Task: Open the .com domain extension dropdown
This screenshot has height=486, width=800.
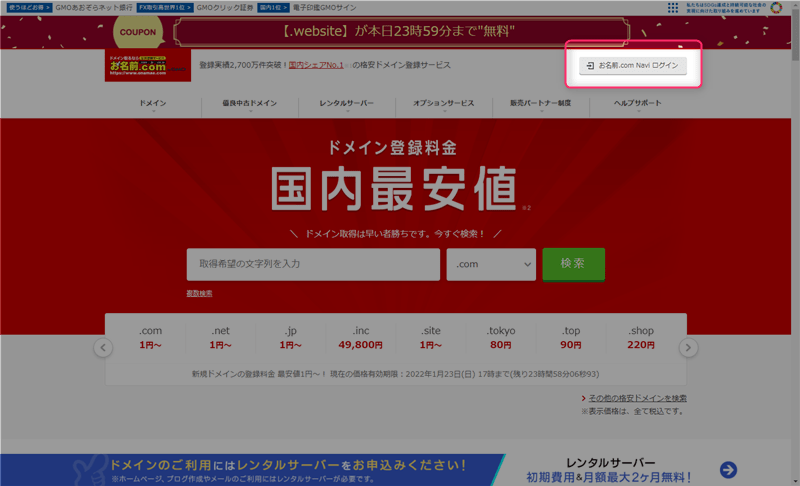Action: pos(491,264)
